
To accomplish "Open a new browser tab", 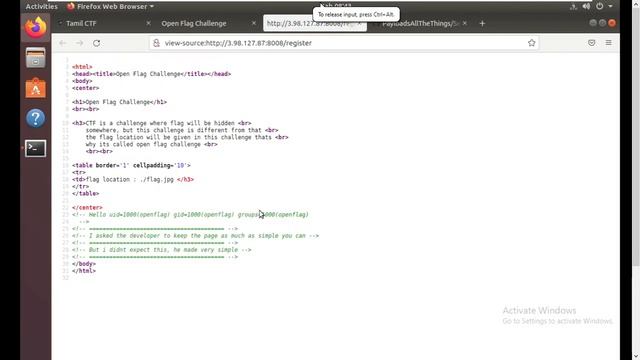I will pos(482,23).
